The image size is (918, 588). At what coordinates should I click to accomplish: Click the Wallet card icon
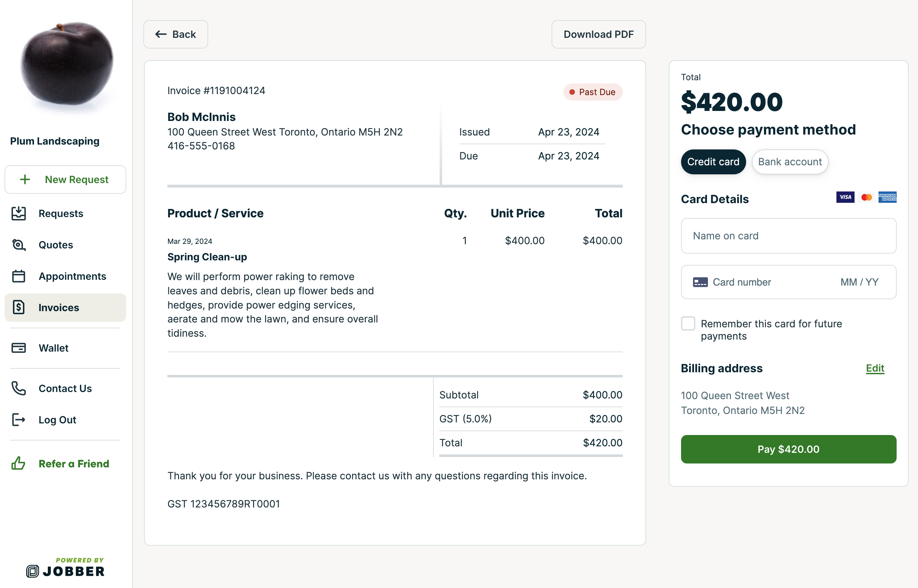(x=18, y=348)
